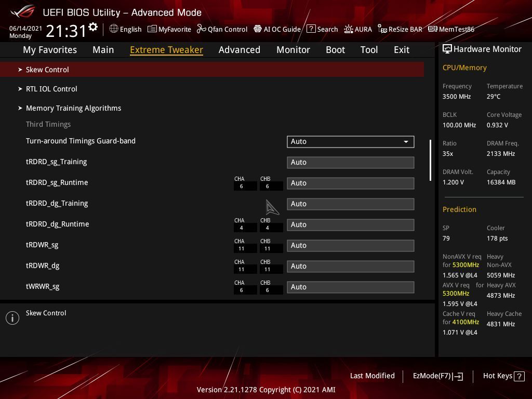Select Extreme Tweaker tab

click(167, 50)
